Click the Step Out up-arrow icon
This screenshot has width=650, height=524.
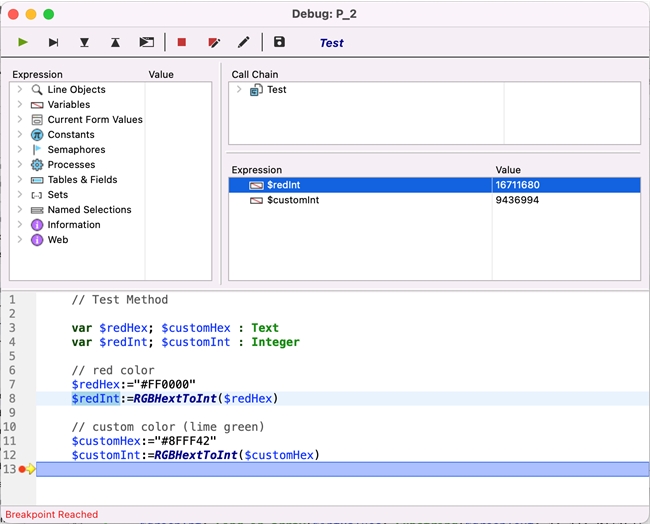[x=116, y=42]
